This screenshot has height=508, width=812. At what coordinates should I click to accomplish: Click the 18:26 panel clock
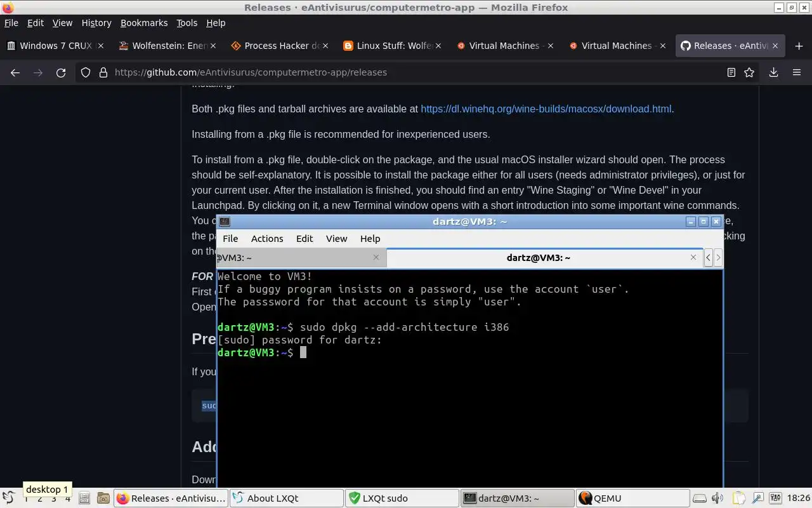click(x=798, y=498)
